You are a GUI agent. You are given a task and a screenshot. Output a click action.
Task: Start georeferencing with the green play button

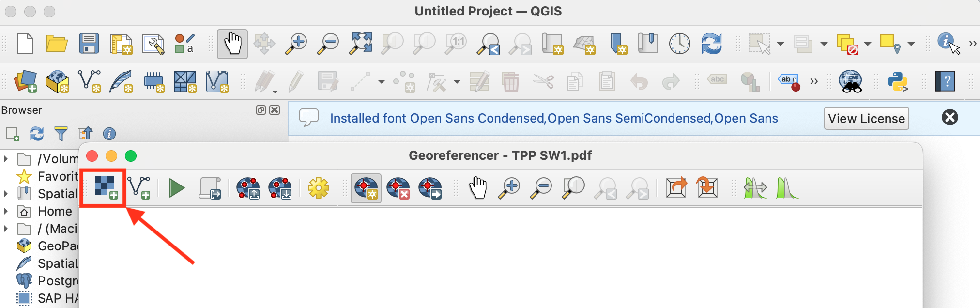[177, 188]
